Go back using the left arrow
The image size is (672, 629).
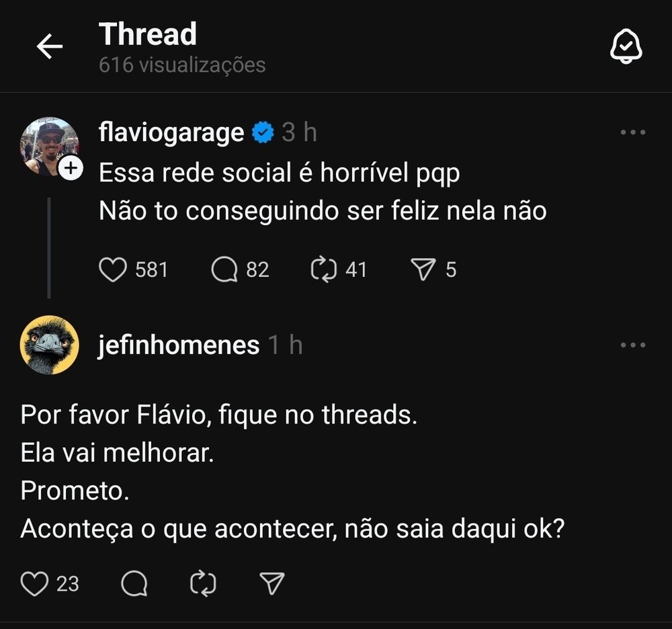click(50, 46)
